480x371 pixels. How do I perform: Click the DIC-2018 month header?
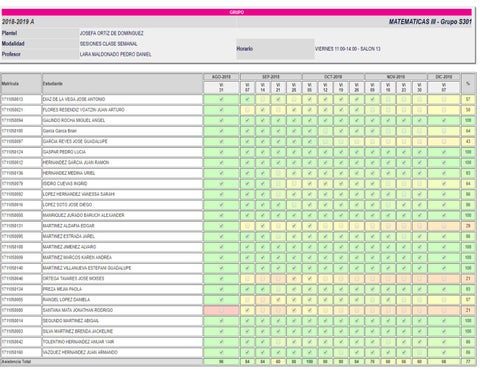(444, 77)
